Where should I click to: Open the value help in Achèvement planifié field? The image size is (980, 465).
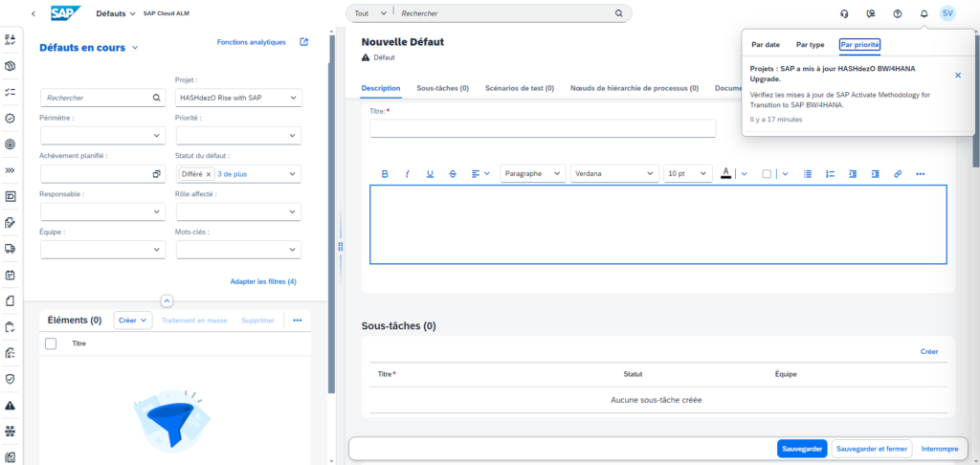(x=156, y=174)
